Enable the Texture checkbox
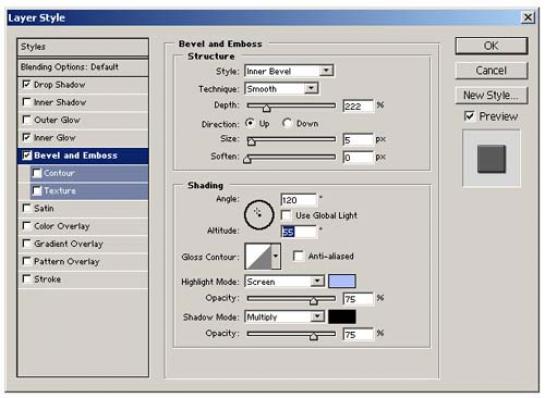The width and height of the screenshot is (545, 398). [36, 191]
